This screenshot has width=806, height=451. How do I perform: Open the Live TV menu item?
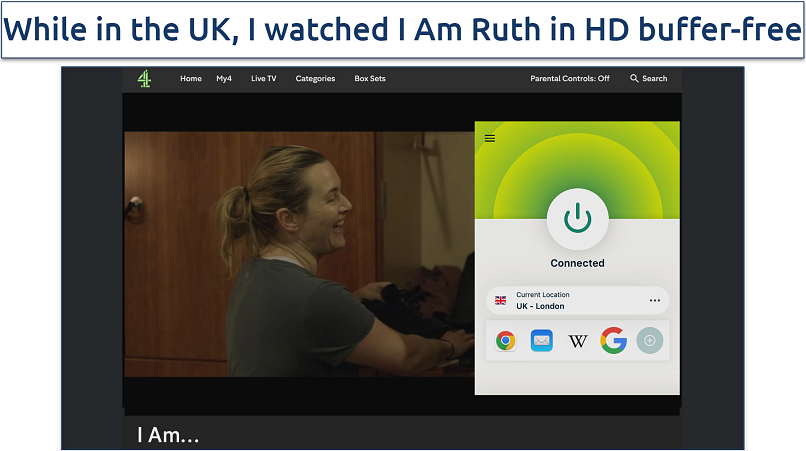(263, 78)
